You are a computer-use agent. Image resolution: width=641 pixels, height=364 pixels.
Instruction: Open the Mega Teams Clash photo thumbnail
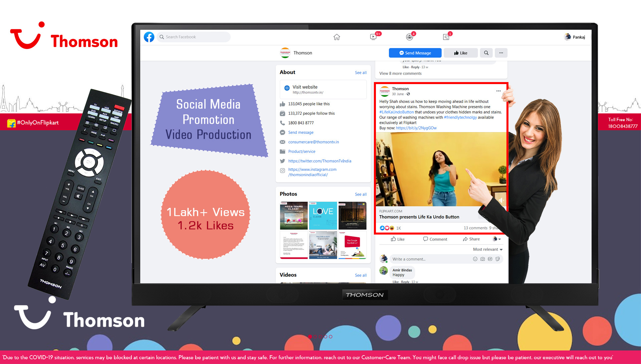pyautogui.click(x=294, y=216)
